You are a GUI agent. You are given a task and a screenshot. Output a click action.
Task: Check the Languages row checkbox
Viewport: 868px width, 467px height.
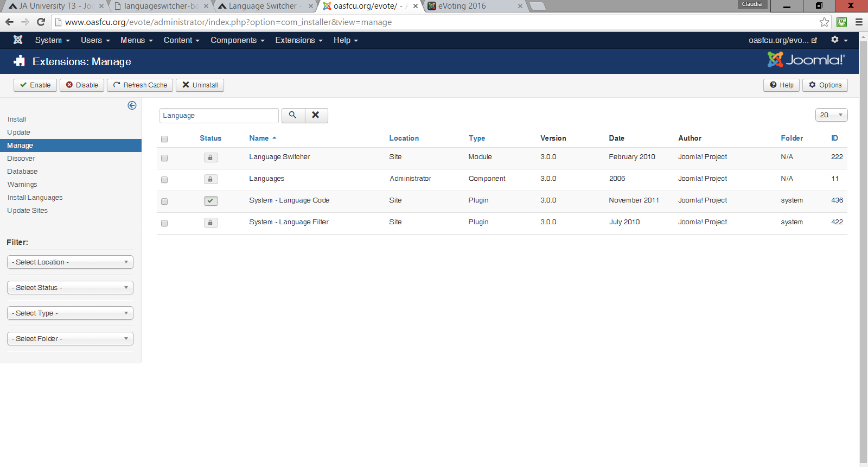164,180
